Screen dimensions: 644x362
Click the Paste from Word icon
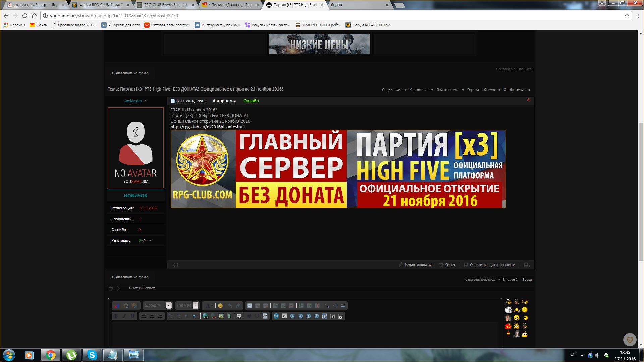tap(135, 306)
